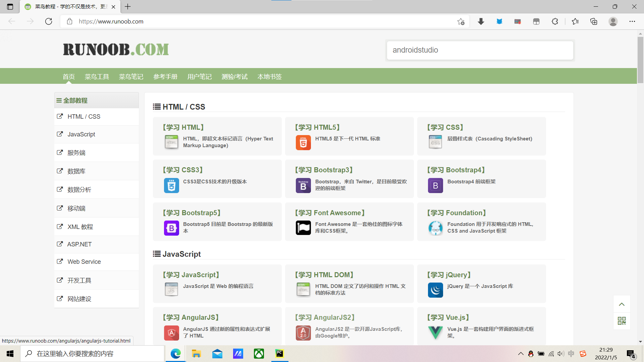This screenshot has height=362, width=644.
Task: Click the Windows taskbar search box
Action: tap(92, 354)
